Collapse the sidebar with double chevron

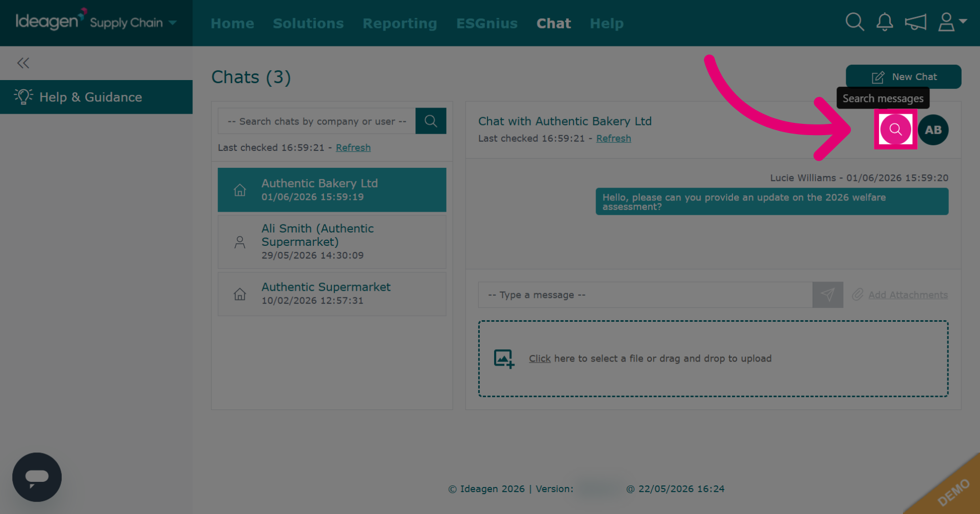(23, 63)
